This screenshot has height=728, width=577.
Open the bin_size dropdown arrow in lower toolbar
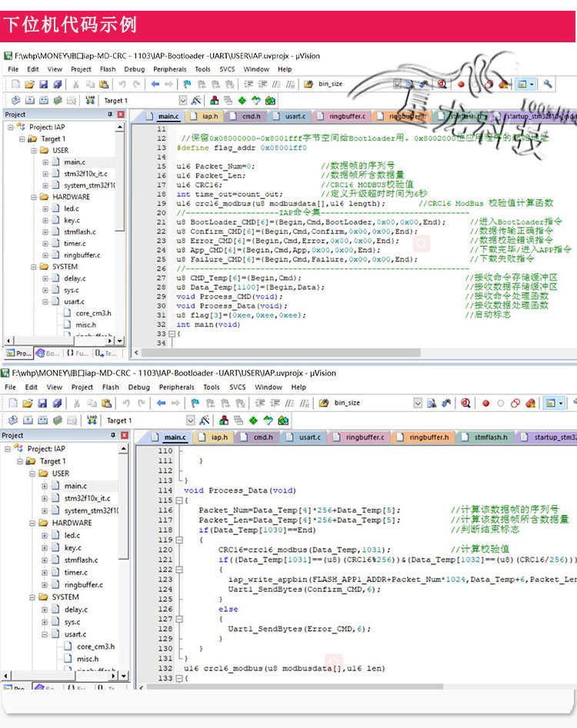pos(418,403)
